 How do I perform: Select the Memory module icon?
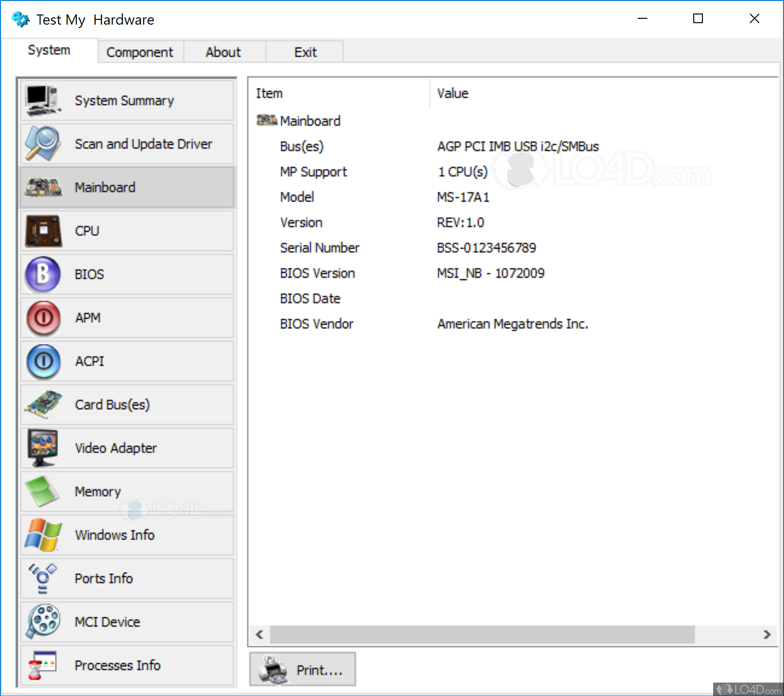(x=43, y=491)
